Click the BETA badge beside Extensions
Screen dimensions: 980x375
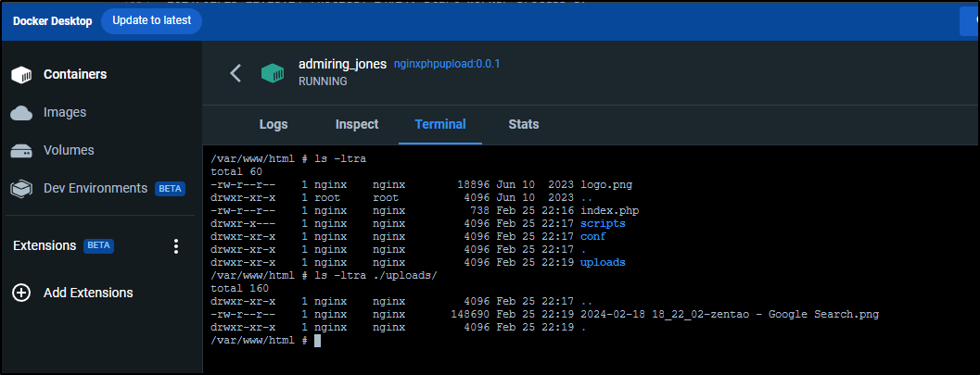[99, 245]
